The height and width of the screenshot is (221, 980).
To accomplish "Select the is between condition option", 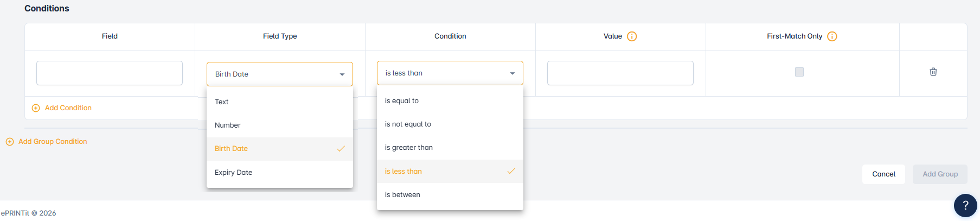I will pos(402,195).
